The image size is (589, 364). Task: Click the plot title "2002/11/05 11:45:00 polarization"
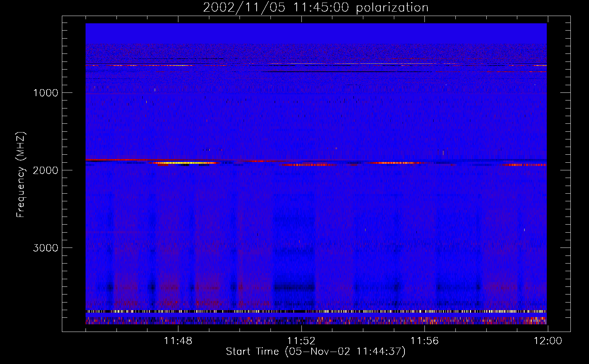click(x=316, y=8)
